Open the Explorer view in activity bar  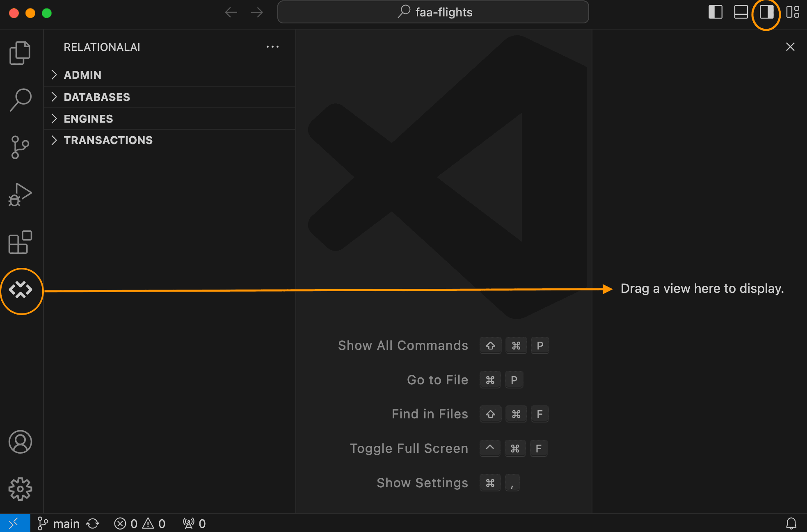pyautogui.click(x=20, y=53)
